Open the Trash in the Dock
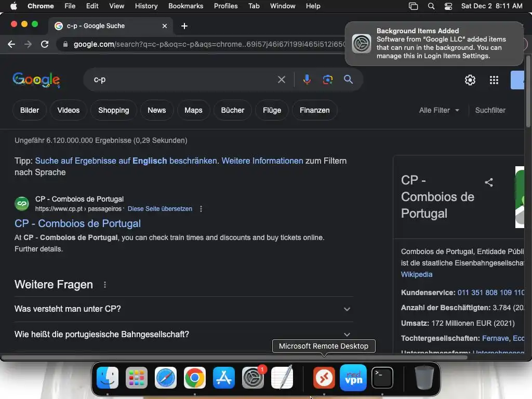532x399 pixels. (x=424, y=378)
